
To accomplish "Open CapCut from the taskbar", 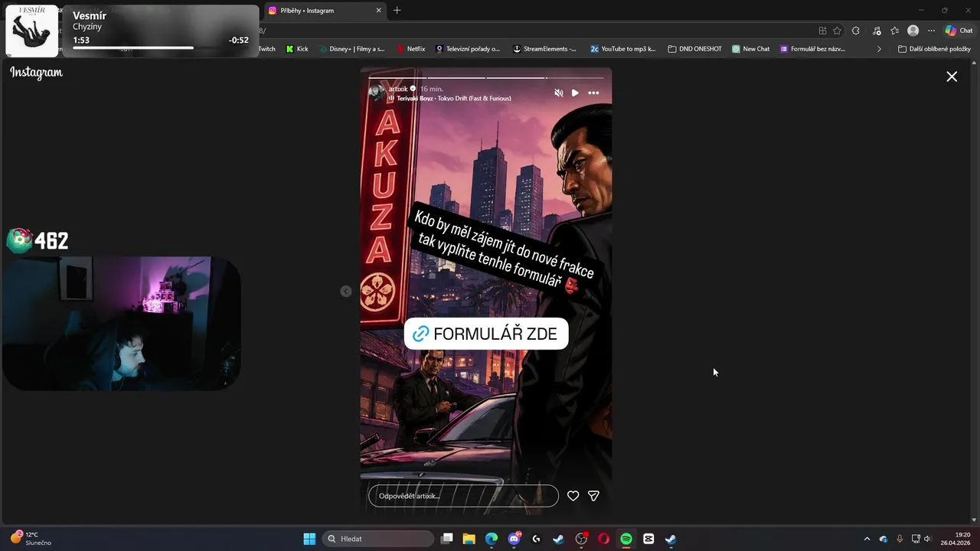I will 648,539.
